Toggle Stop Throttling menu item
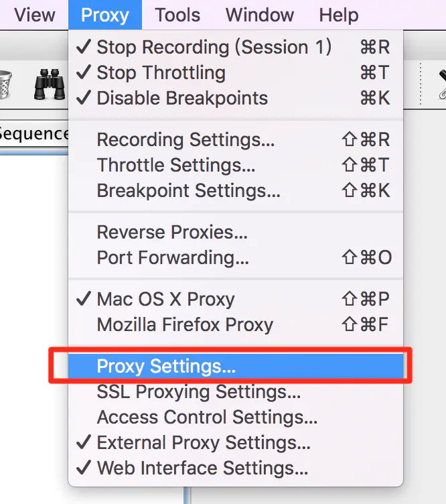Viewport: 446px width, 504px height. 236,72
